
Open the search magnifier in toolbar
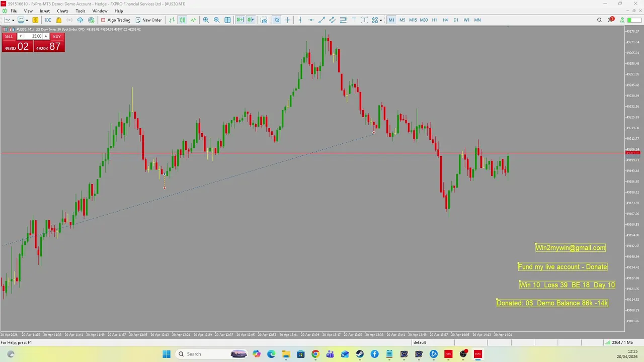coord(599,20)
